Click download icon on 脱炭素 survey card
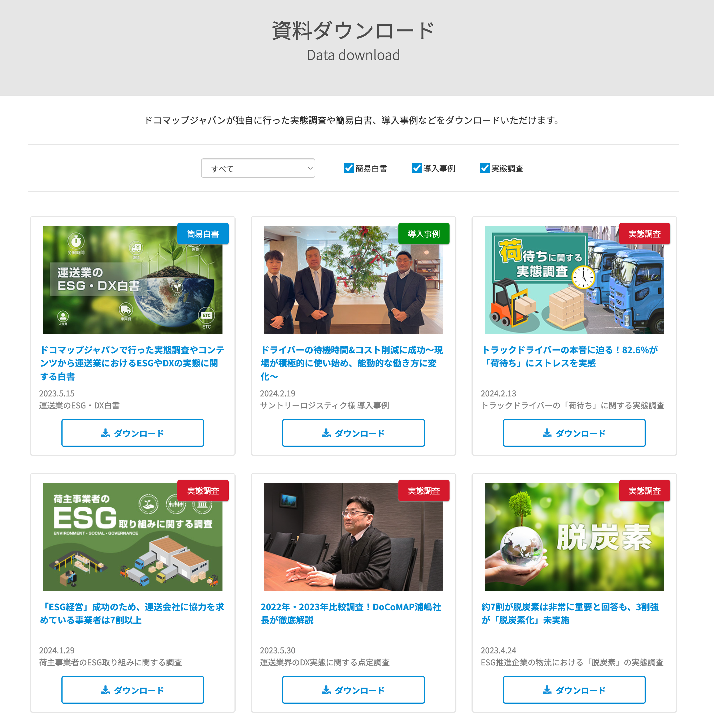Viewport: 714px width, 728px height. [x=547, y=690]
